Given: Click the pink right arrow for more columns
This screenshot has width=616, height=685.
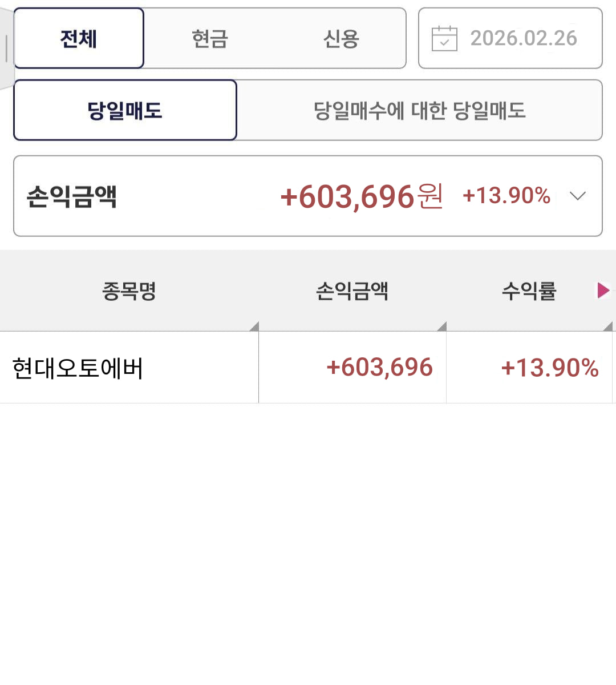Looking at the screenshot, I should point(603,291).
